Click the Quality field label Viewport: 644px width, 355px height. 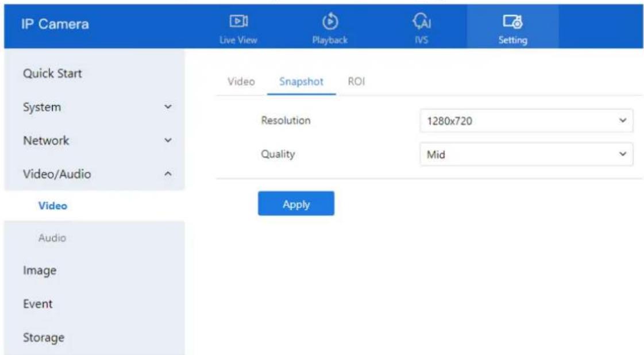[278, 154]
